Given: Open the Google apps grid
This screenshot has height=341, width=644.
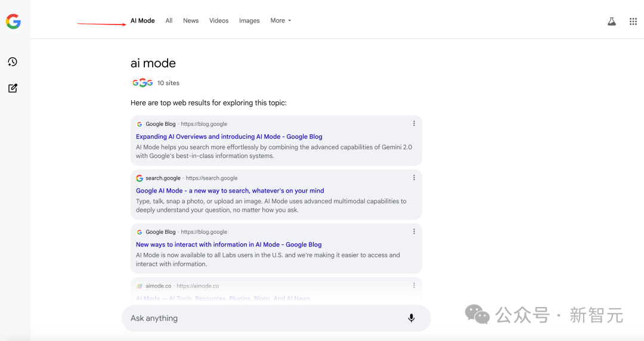Looking at the screenshot, I should (x=633, y=21).
